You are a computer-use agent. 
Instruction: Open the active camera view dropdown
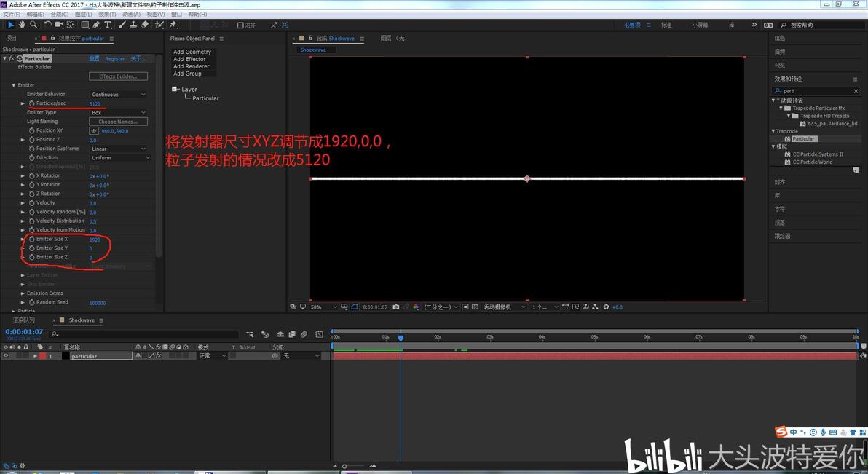[505, 307]
